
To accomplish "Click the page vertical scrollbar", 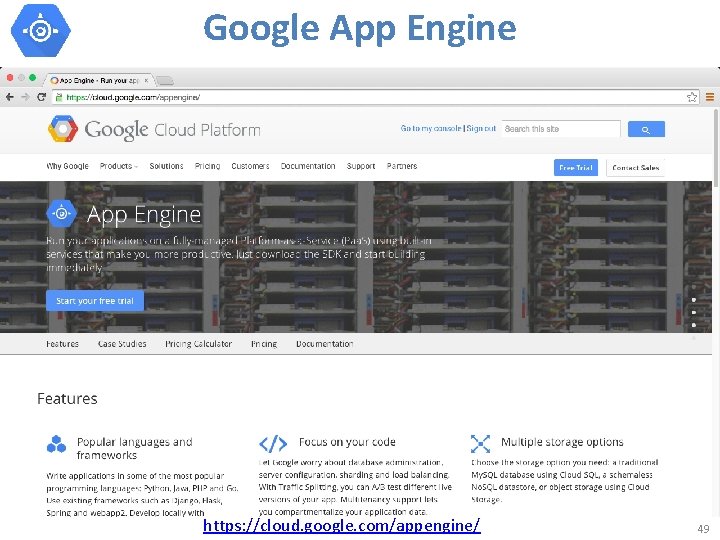I will click(716, 147).
